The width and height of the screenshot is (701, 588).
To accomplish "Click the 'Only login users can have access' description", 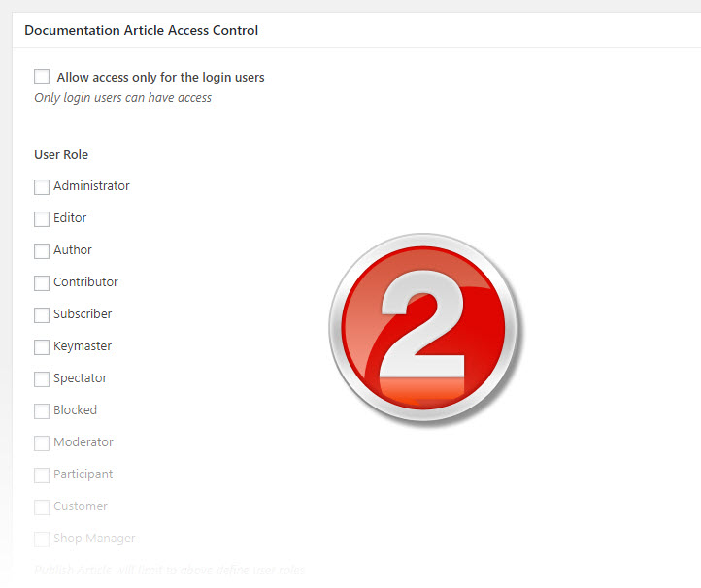I will 123,98.
